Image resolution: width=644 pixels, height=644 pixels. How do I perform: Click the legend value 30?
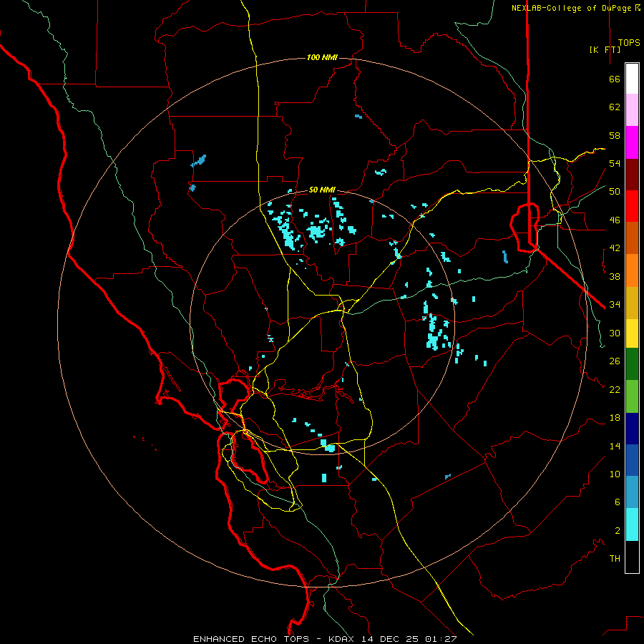click(615, 333)
